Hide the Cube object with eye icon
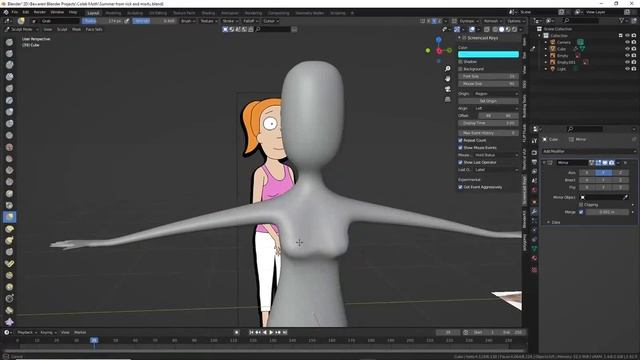The width and height of the screenshot is (640, 360). (627, 49)
